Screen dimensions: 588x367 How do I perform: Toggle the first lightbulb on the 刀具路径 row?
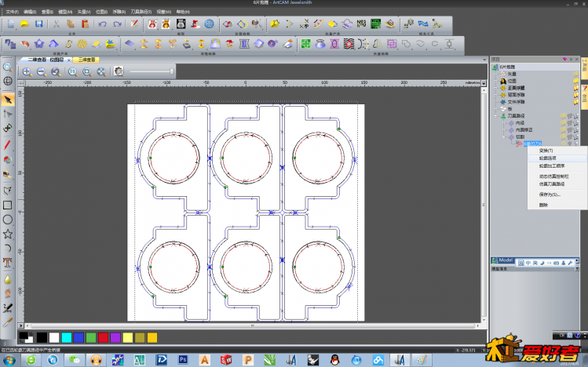point(563,116)
